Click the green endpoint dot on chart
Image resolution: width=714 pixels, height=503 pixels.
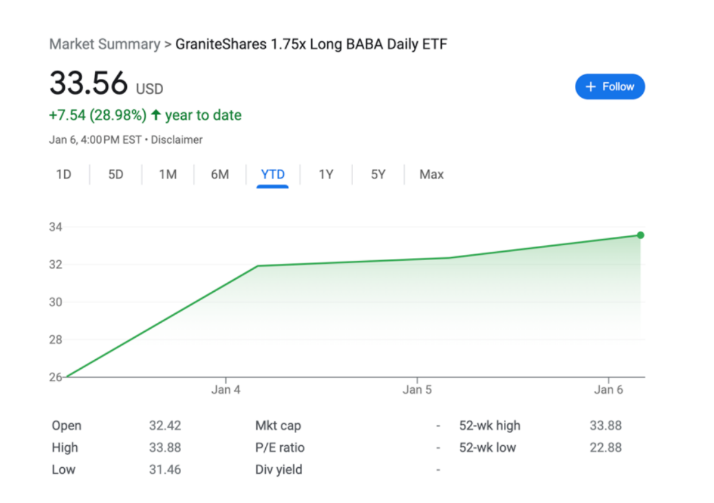[641, 235]
